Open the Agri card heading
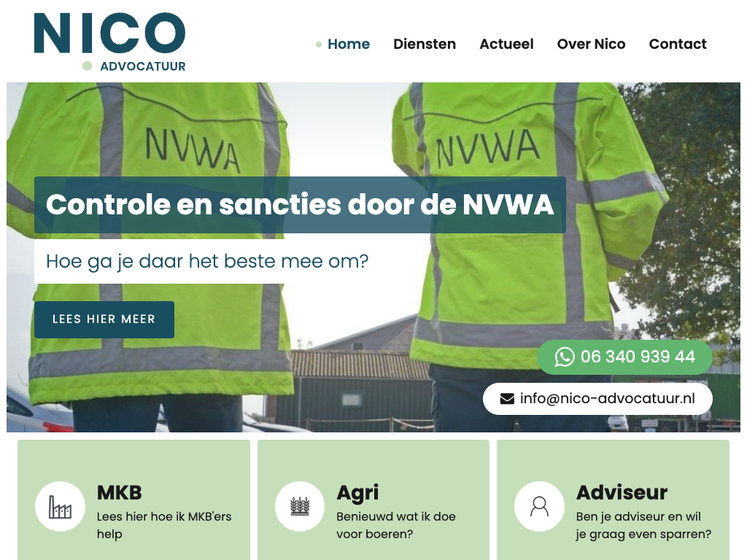This screenshot has width=747, height=560. pos(357,494)
